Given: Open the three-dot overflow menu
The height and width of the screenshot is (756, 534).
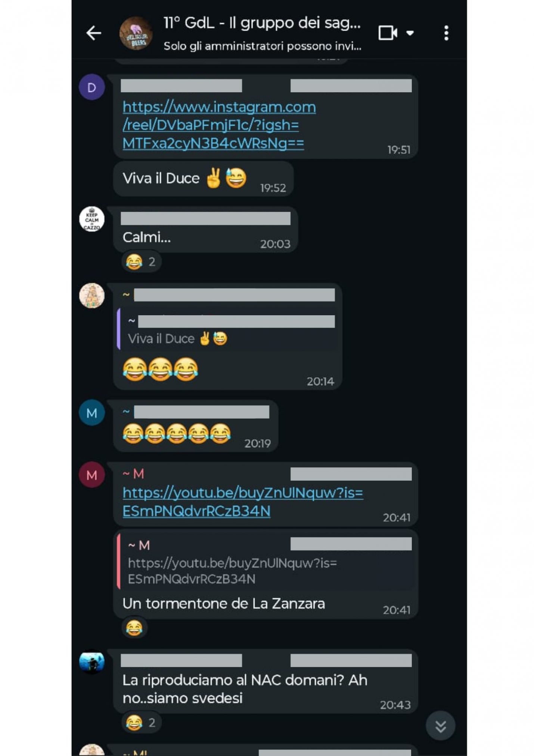Looking at the screenshot, I should click(x=446, y=33).
